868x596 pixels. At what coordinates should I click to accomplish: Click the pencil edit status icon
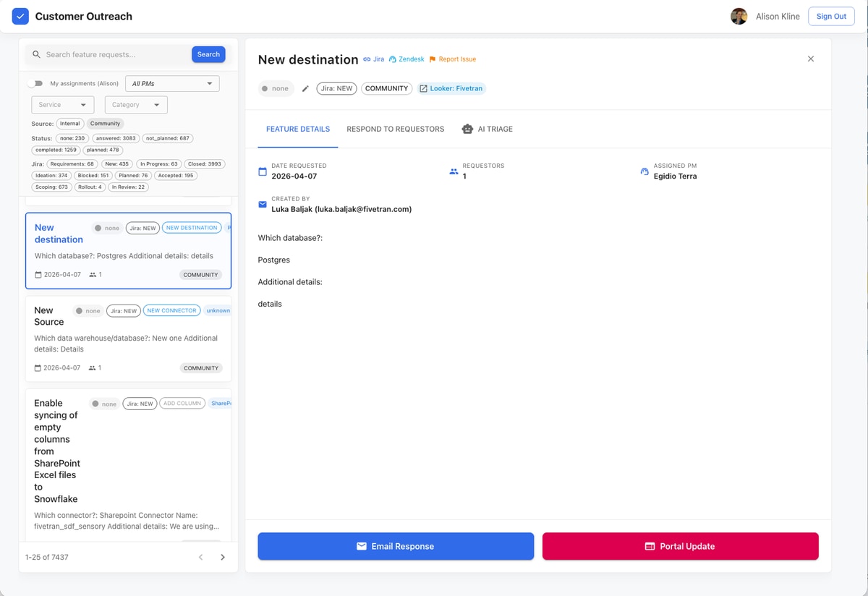coord(305,88)
